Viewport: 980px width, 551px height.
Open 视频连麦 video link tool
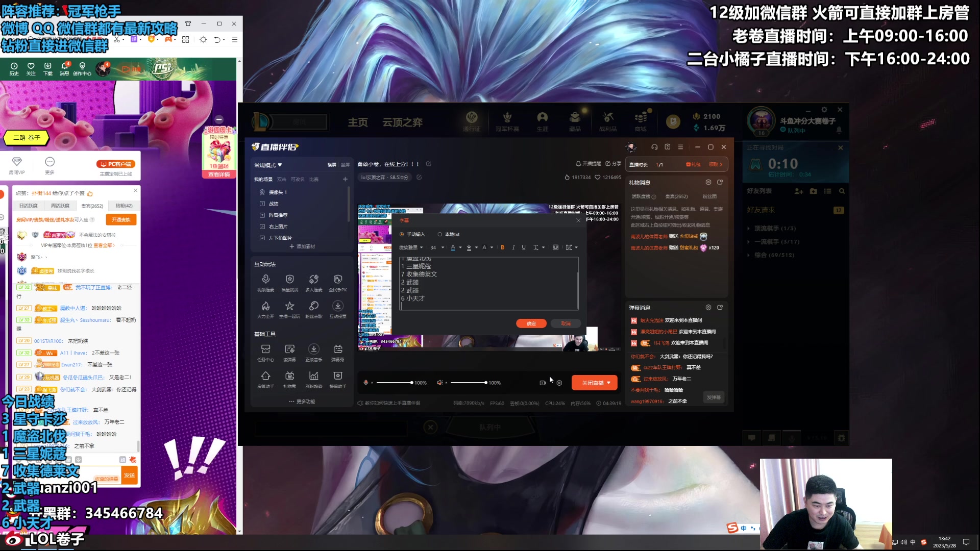pyautogui.click(x=265, y=280)
